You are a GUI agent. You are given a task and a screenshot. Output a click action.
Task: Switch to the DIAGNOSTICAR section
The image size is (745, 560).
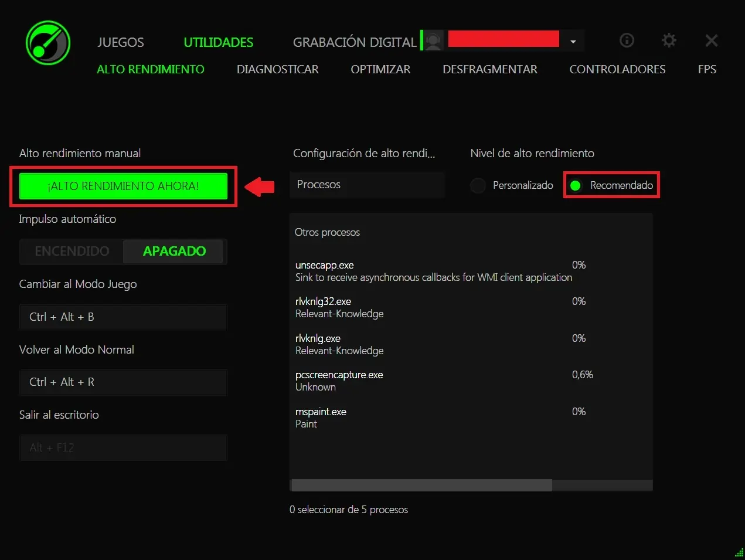277,69
